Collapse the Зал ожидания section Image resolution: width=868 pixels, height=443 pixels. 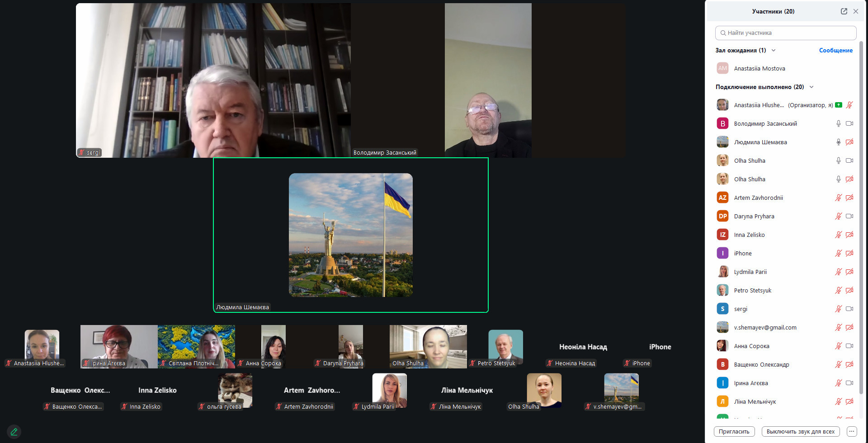tap(774, 50)
